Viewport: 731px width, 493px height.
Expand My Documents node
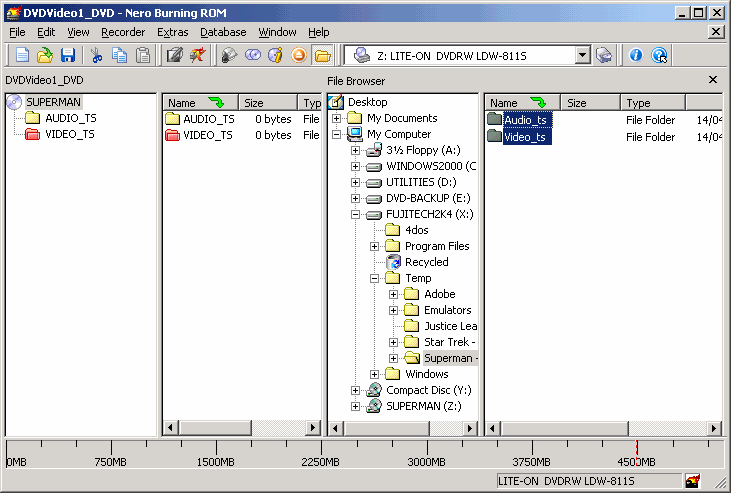[336, 118]
